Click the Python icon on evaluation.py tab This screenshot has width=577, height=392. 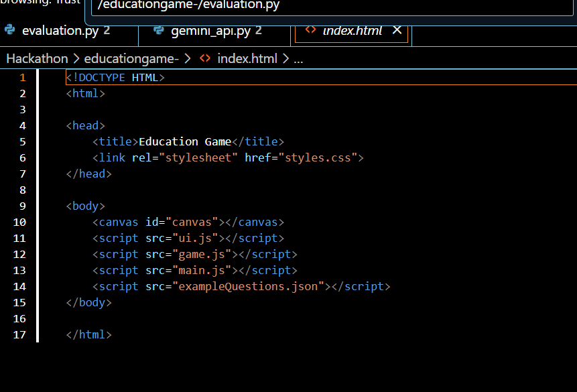pyautogui.click(x=10, y=29)
